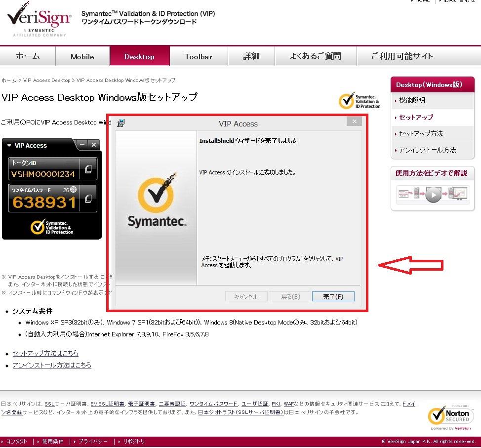
Task: Click the Norton Secured seal
Action: pyautogui.click(x=451, y=417)
